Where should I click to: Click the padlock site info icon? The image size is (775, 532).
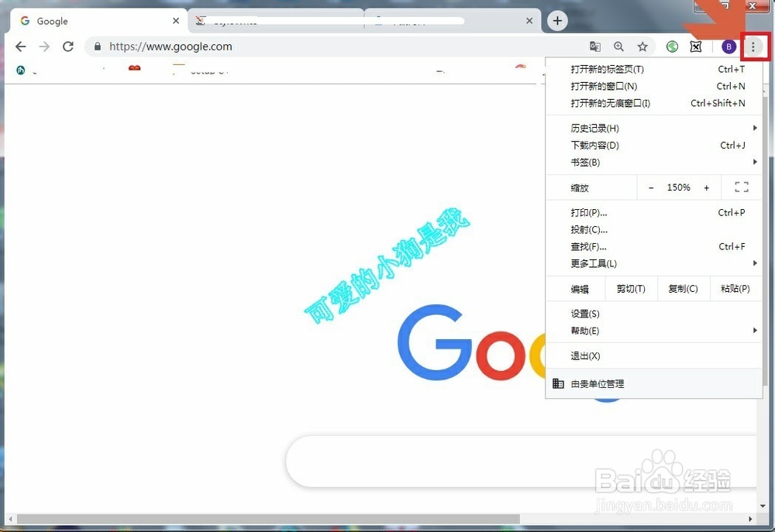[98, 46]
